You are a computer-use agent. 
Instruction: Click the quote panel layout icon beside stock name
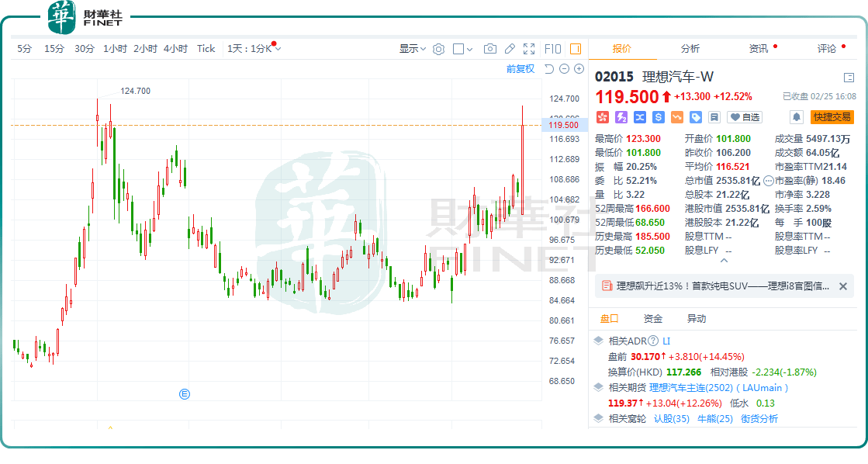click(x=849, y=77)
